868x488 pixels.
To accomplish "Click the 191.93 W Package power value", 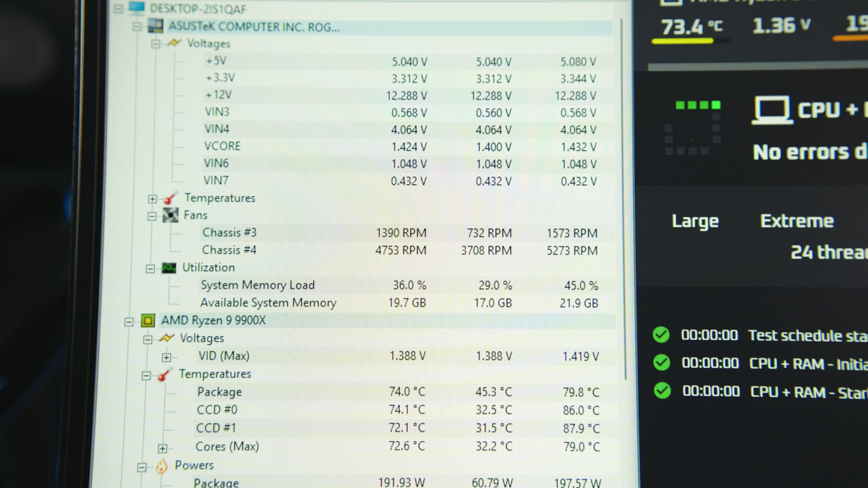I will (x=403, y=482).
